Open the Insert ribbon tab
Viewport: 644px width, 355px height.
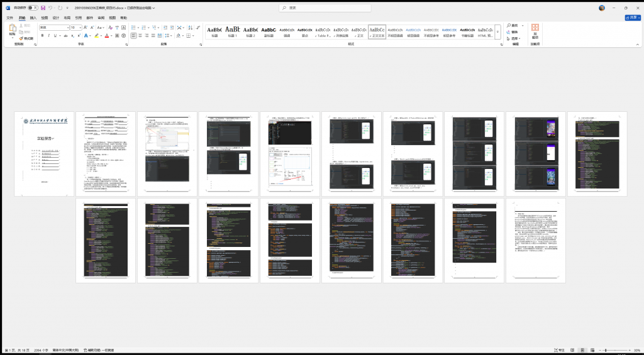pyautogui.click(x=33, y=18)
